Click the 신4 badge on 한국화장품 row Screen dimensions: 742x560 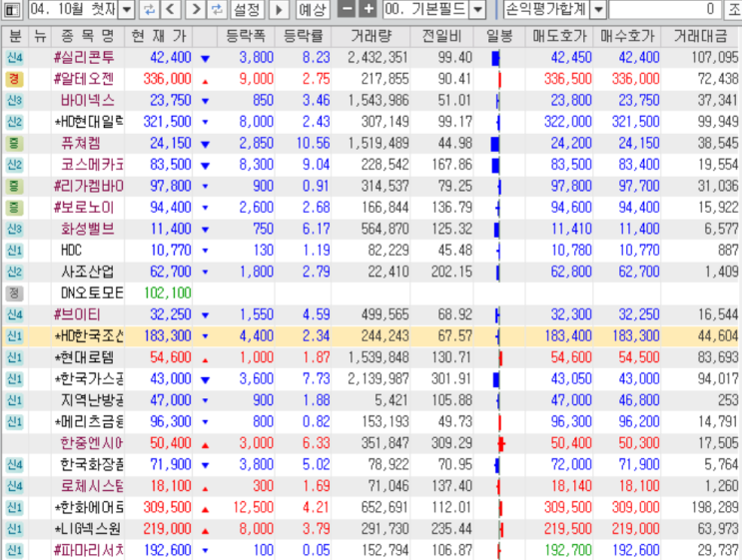[x=14, y=464]
